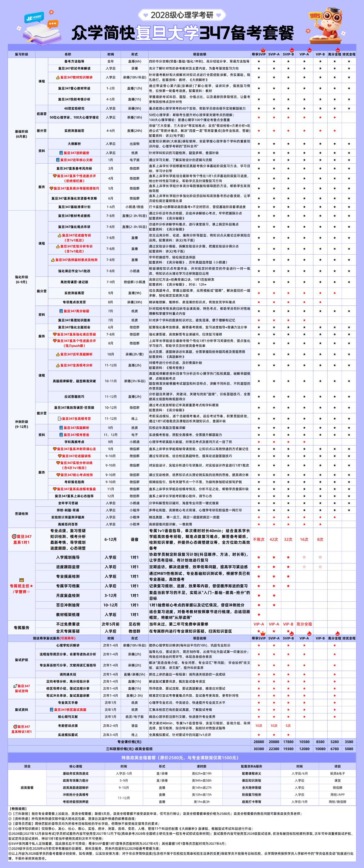Click the book icon beside 复旦347近年核心文献
The image size is (364, 868).
pos(58,160)
